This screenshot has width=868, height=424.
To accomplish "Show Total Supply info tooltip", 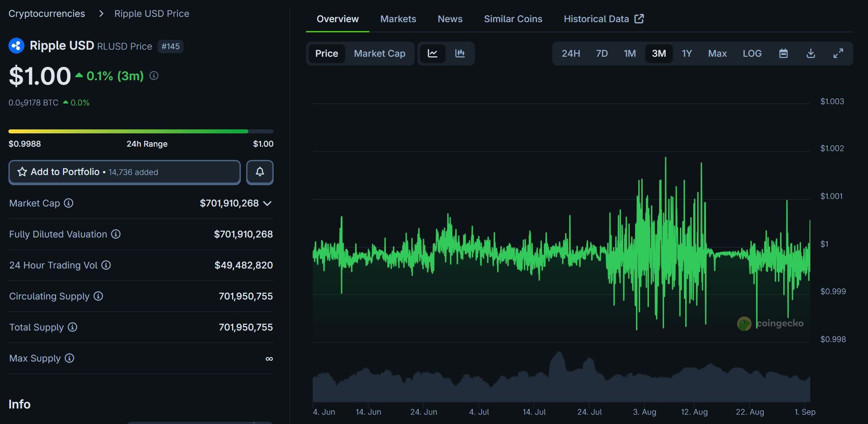I will 73,327.
